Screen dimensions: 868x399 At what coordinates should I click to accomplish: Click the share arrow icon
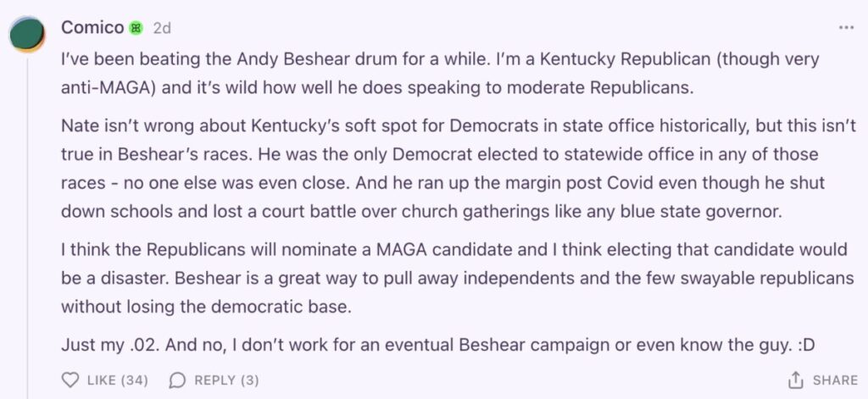tap(795, 380)
